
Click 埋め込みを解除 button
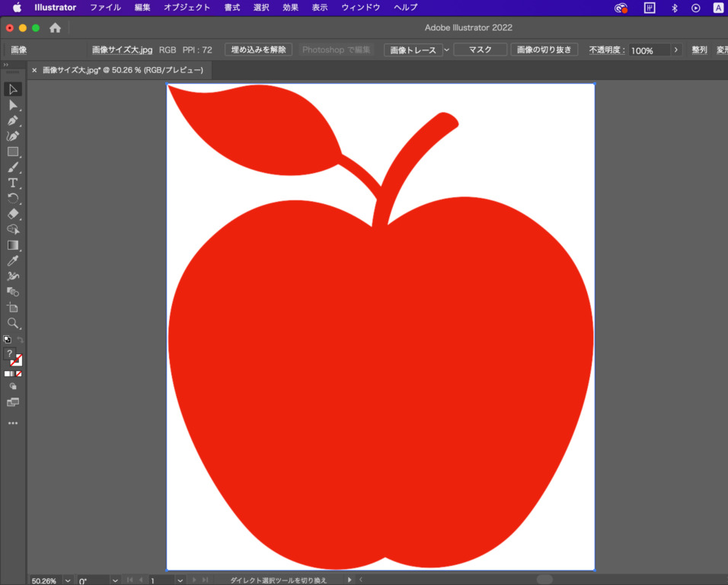point(258,50)
